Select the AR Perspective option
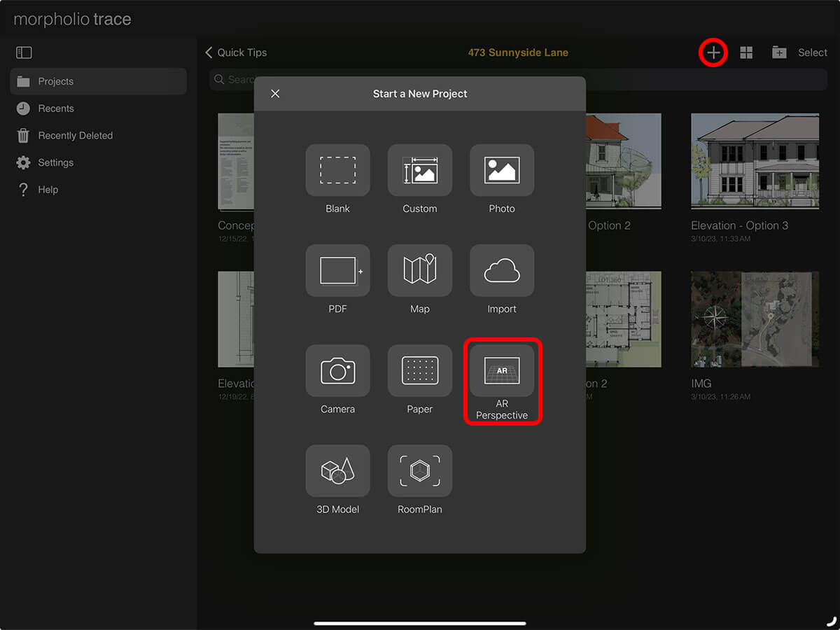 (501, 371)
